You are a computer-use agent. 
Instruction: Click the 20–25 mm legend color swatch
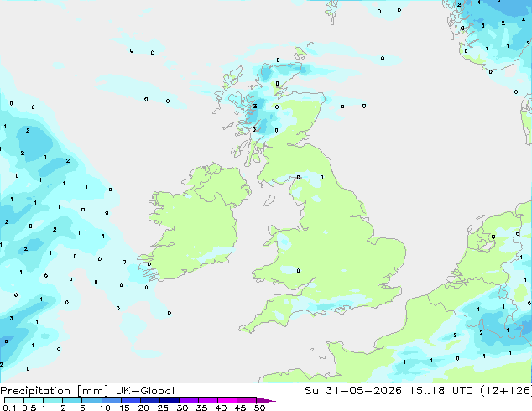click(149, 400)
